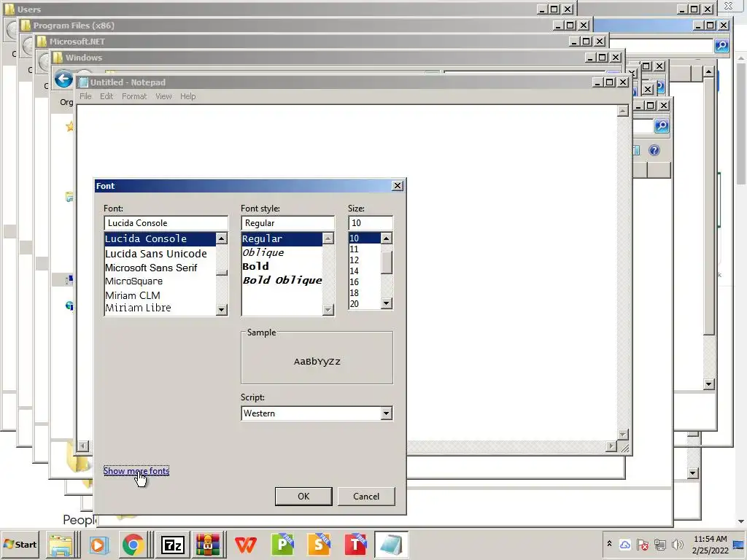Click the Font name input field

pyautogui.click(x=166, y=223)
